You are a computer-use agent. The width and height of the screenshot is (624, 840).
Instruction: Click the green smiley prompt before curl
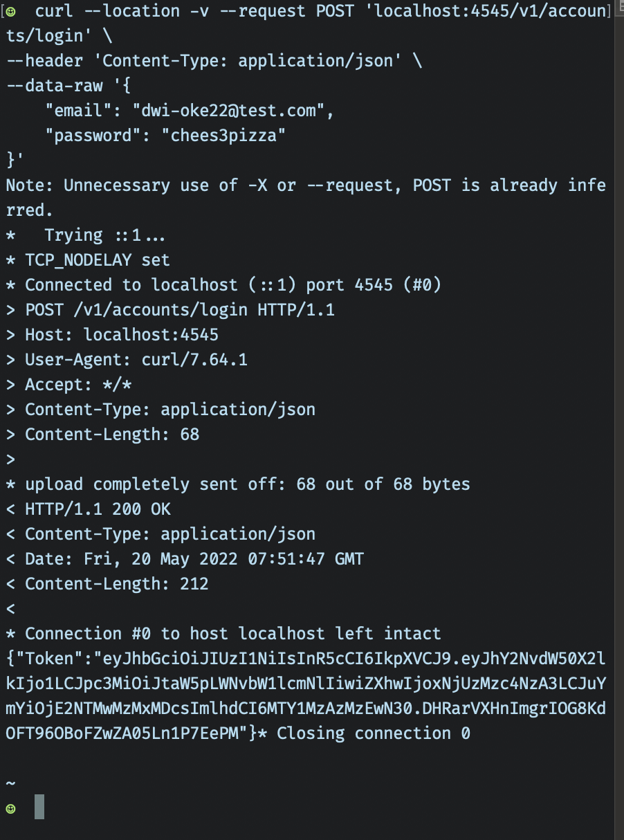(11, 11)
